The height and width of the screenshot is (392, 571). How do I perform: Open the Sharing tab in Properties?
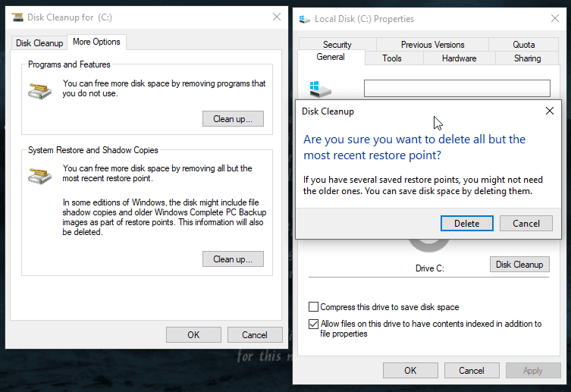(x=527, y=58)
